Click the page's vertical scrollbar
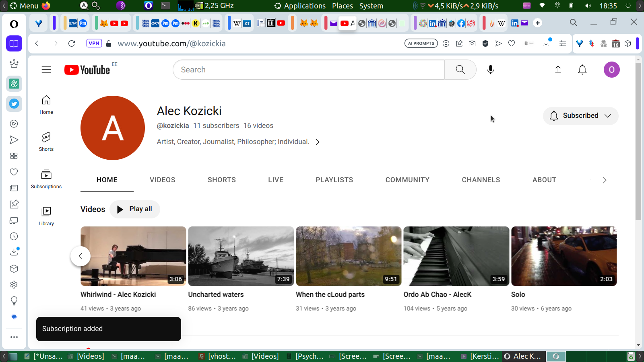This screenshot has height=362, width=644. (638, 141)
